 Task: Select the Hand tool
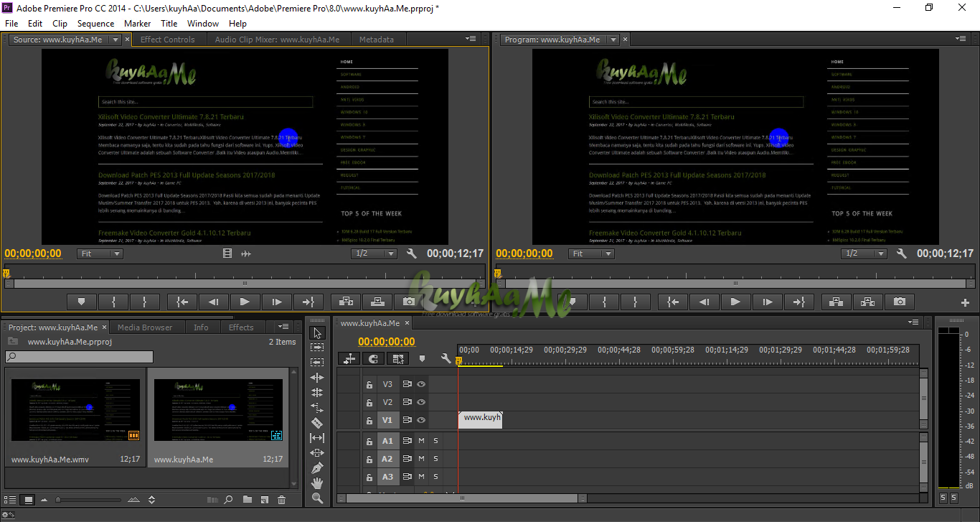pos(317,483)
